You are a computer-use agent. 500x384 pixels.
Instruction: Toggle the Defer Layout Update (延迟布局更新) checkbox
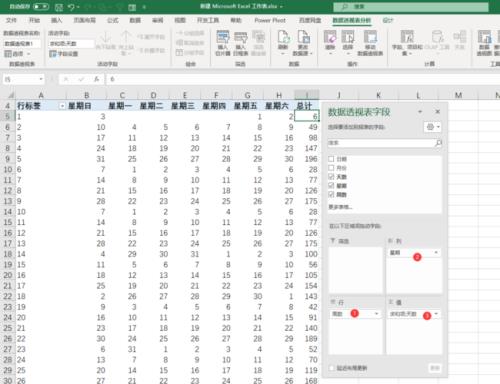point(331,368)
